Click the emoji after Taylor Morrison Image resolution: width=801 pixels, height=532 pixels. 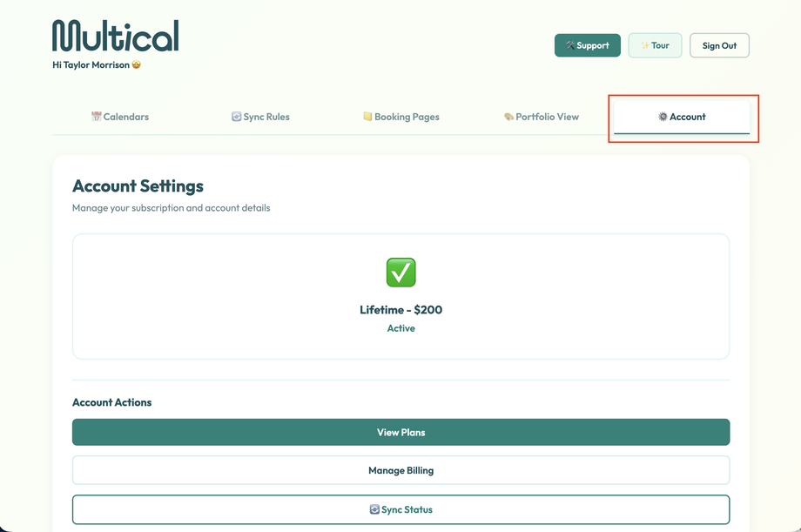pos(136,64)
